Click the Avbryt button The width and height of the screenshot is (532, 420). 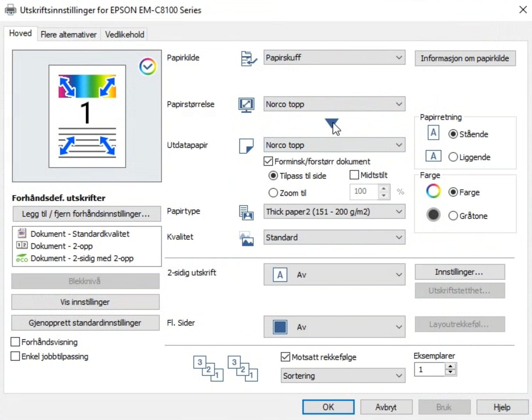(386, 407)
